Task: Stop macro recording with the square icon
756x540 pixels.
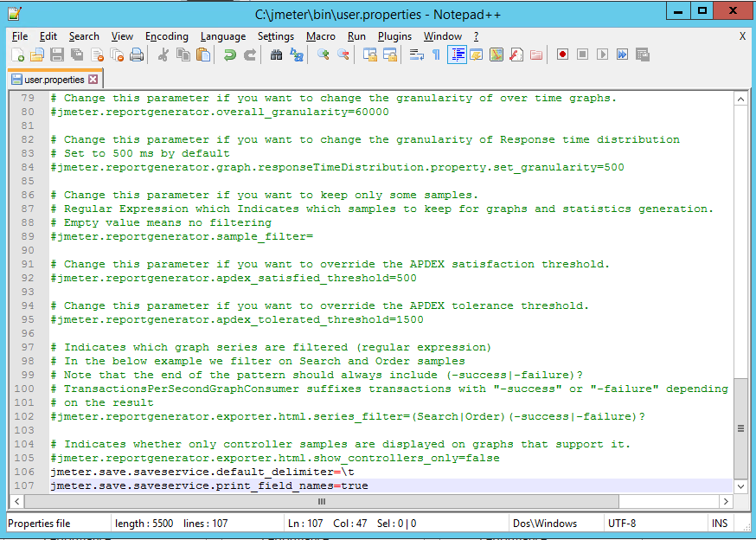Action: tap(582, 55)
